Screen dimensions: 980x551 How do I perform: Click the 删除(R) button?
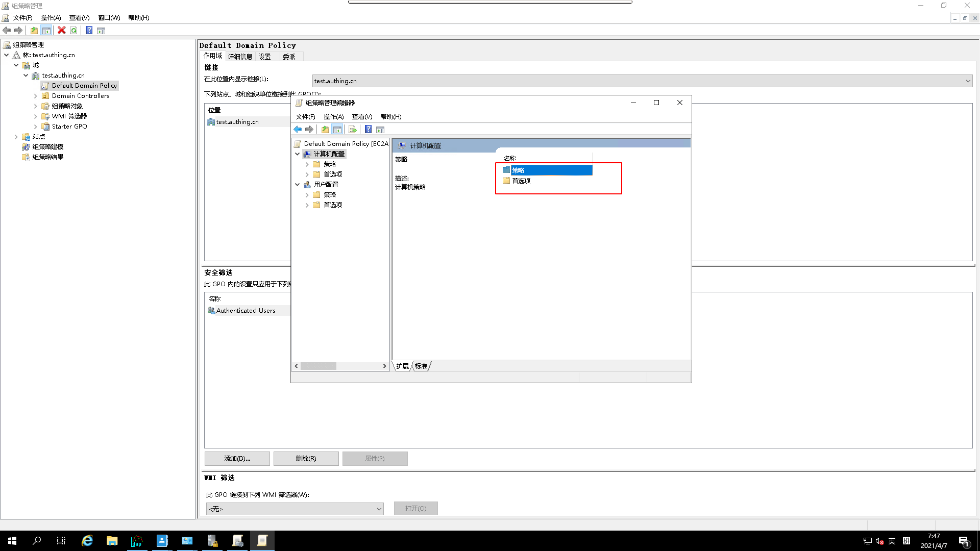(x=306, y=459)
